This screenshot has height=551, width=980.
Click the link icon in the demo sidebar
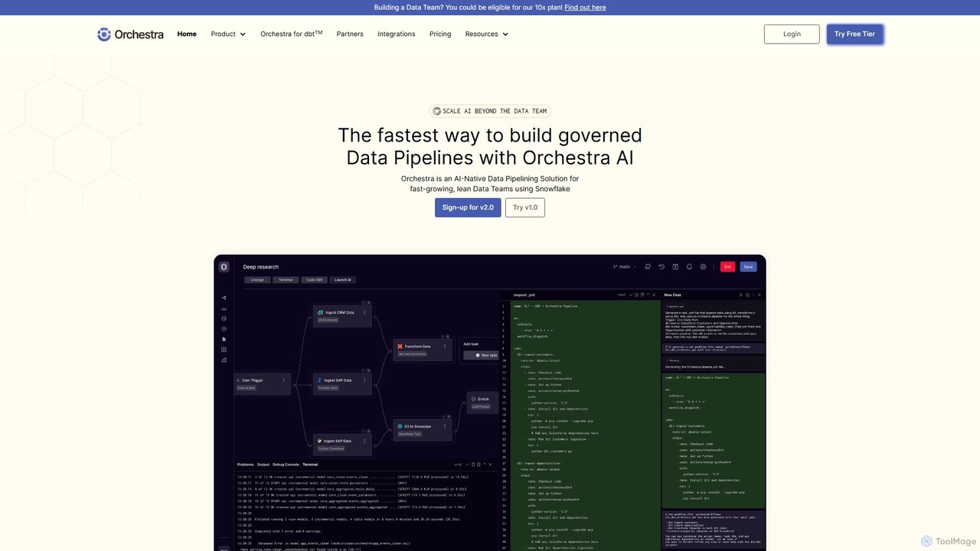pos(224,309)
